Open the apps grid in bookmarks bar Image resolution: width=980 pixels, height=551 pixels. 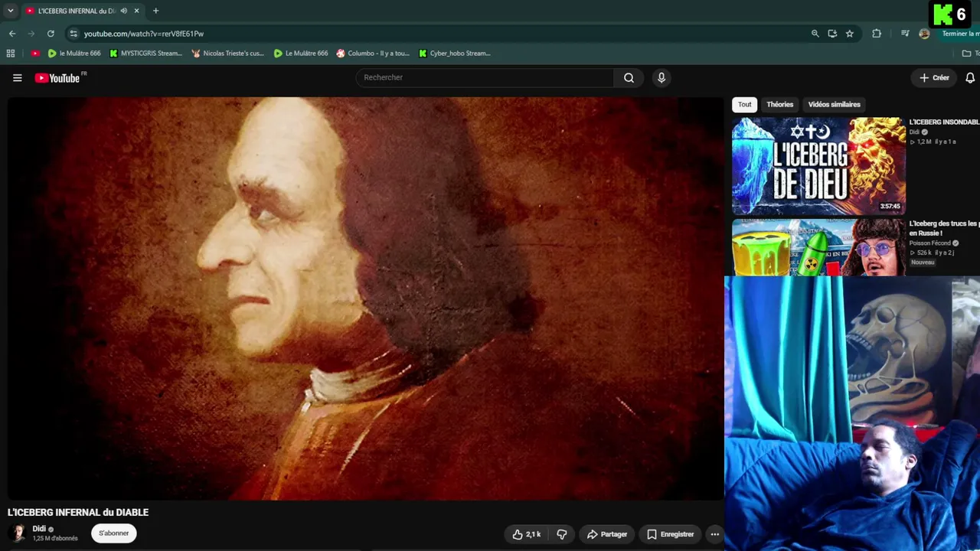[x=11, y=54]
